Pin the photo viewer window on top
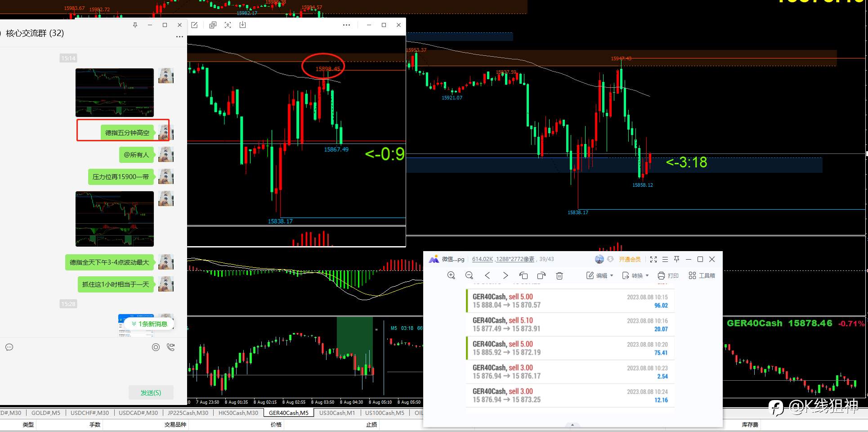The width and height of the screenshot is (868, 432). (x=676, y=259)
